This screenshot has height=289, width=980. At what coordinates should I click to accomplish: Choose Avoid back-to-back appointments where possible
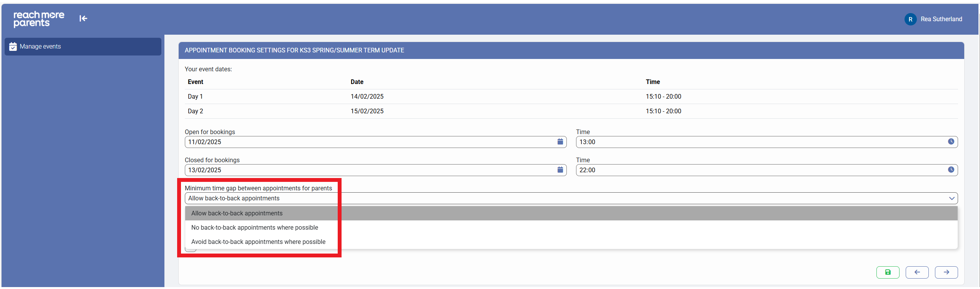pos(258,242)
